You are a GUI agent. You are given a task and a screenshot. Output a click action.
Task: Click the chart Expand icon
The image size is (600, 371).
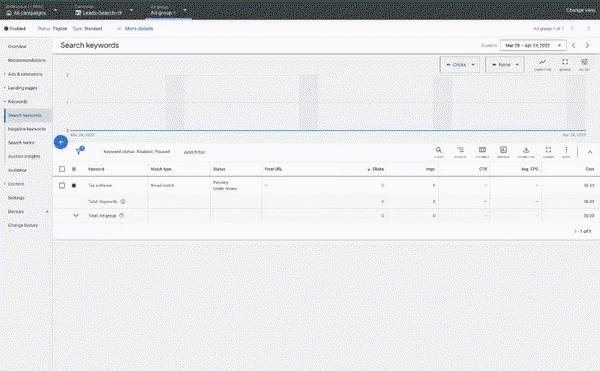click(565, 62)
